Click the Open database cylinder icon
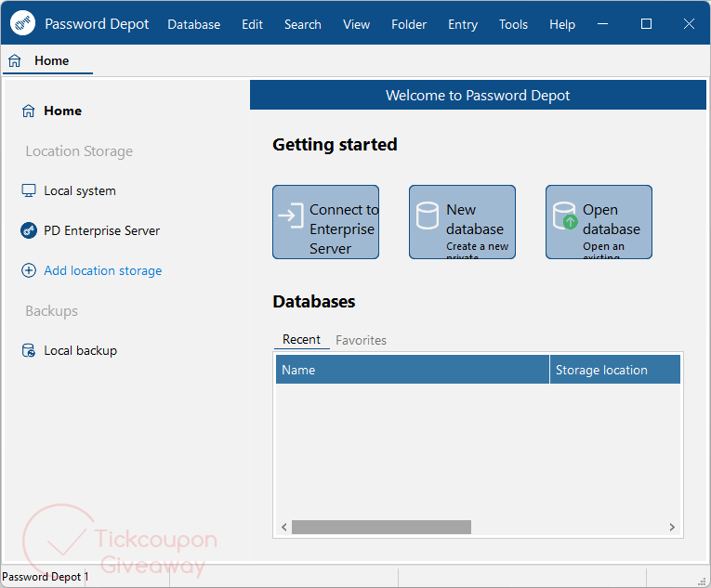 pos(565,216)
